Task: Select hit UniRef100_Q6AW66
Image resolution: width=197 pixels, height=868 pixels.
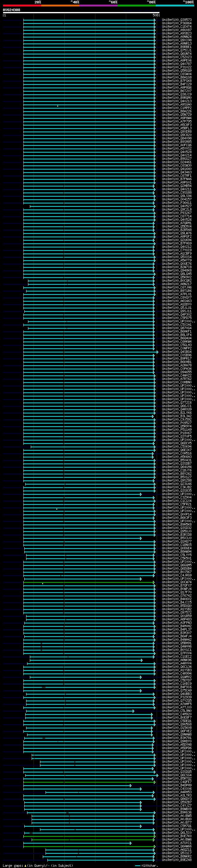Action: tap(177, 846)
